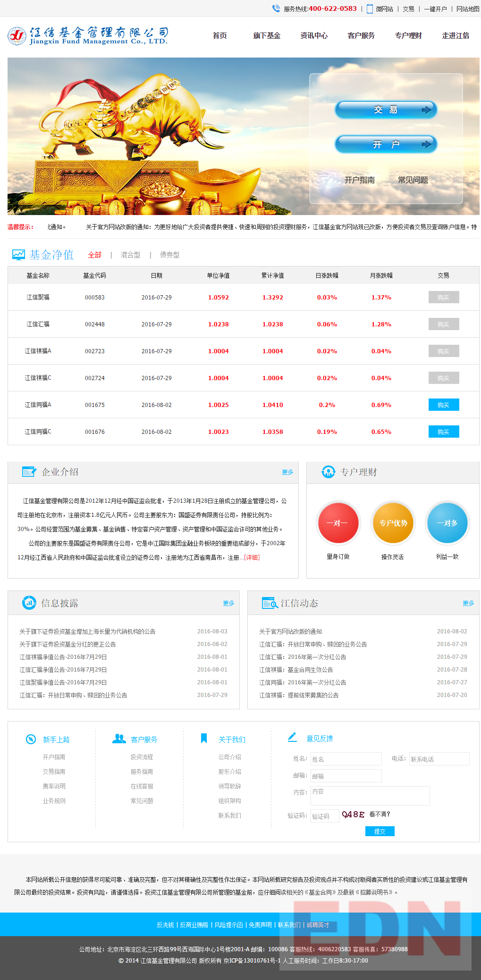
Task: Switch to the 债券型 fund tab
Action: coord(169,255)
